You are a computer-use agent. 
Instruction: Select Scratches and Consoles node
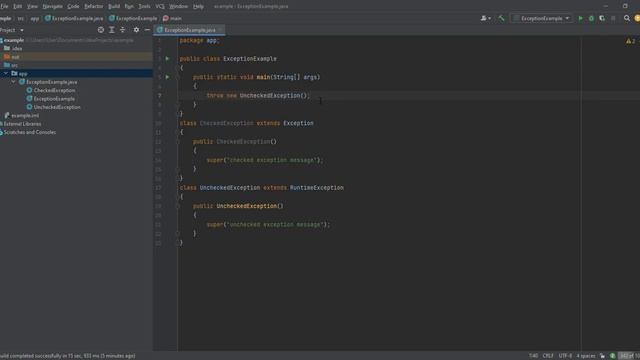29,132
